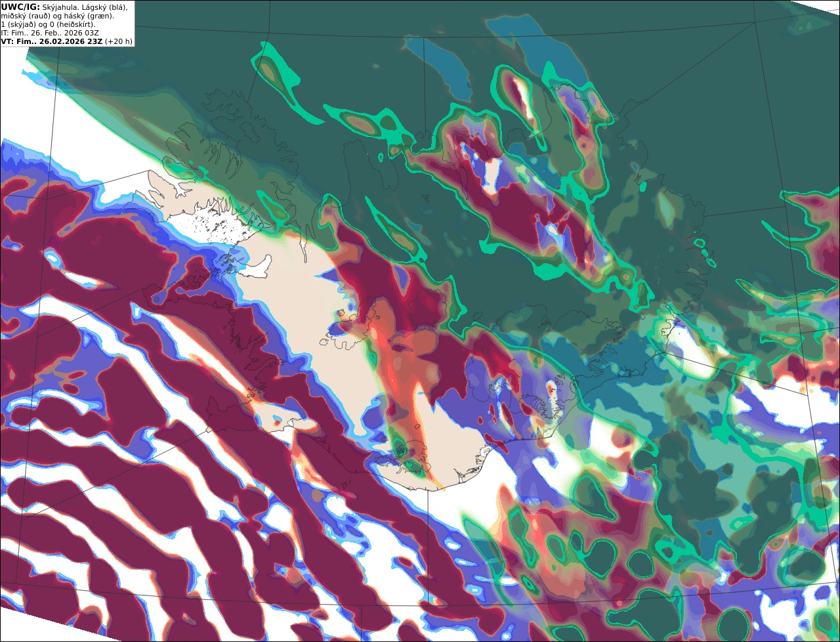Screen dimensions: 840x642
Task: Click the 'UWC/IG:' title label
Action: point(20,7)
